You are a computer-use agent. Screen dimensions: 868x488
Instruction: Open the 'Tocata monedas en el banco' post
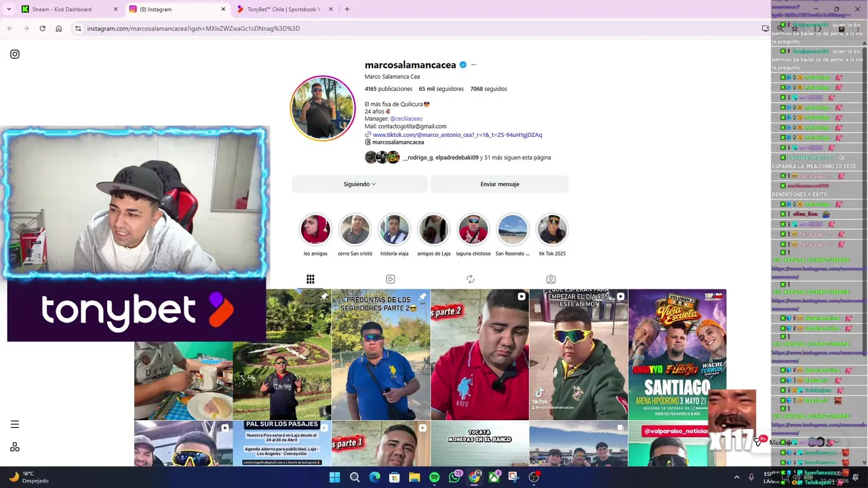479,443
